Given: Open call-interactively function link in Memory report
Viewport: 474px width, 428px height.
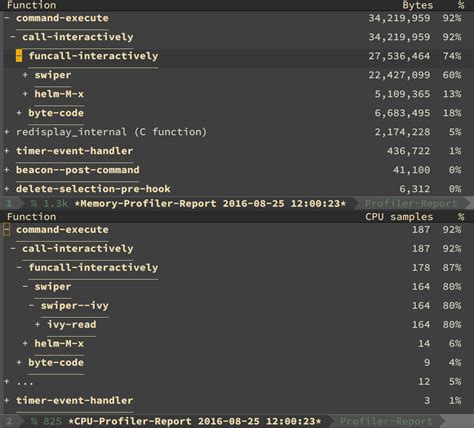Looking at the screenshot, I should point(78,37).
